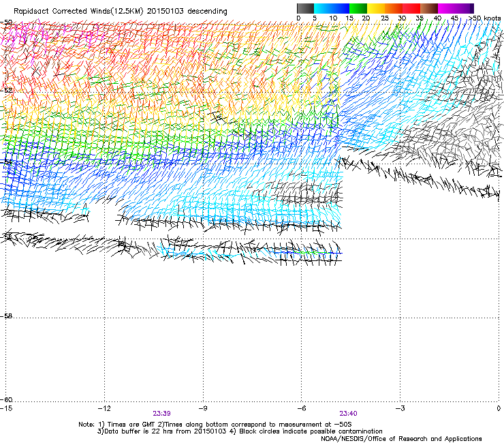Select the green 15-20 knots color segment
Viewport: 504px width, 443px height.
[x=358, y=8]
